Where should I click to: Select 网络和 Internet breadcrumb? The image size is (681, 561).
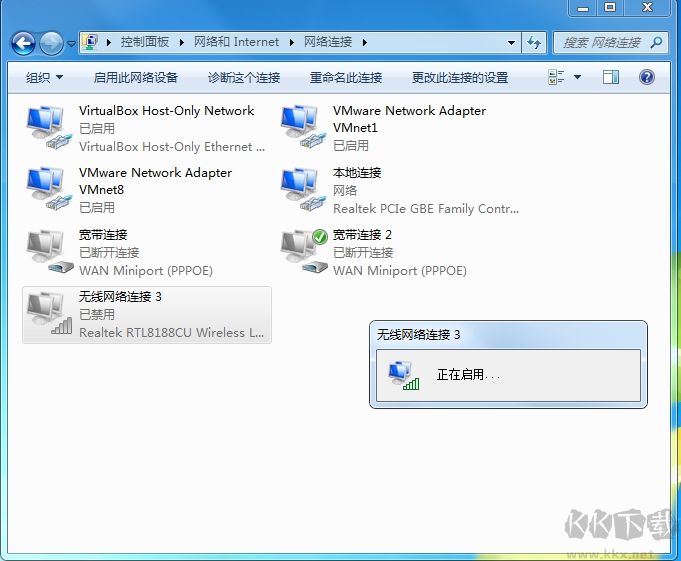pyautogui.click(x=236, y=42)
